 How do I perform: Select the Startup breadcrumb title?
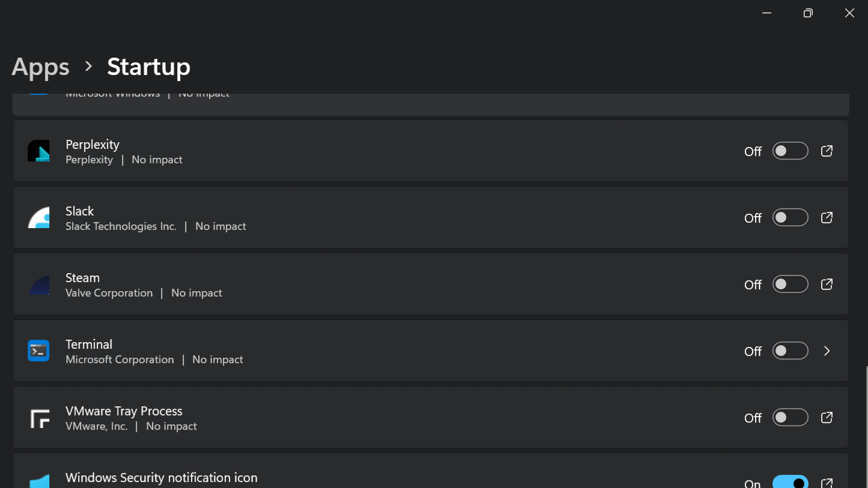pyautogui.click(x=148, y=66)
